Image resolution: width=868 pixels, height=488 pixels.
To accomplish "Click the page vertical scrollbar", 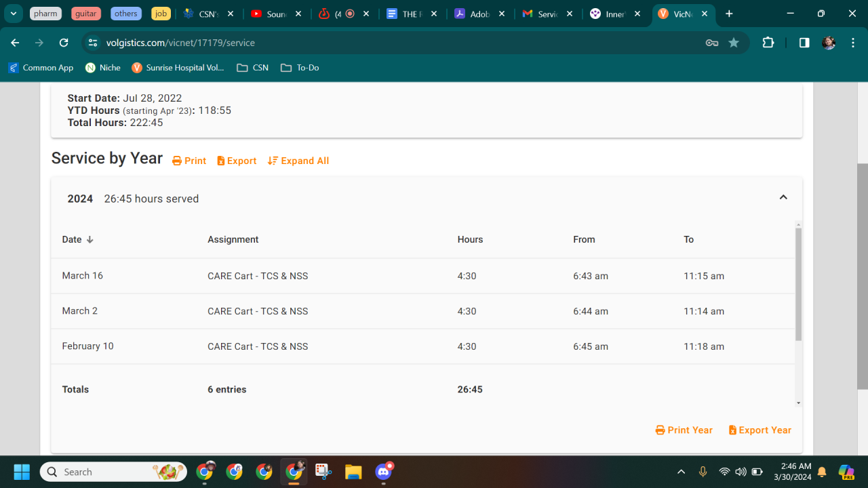I will pos(863,277).
